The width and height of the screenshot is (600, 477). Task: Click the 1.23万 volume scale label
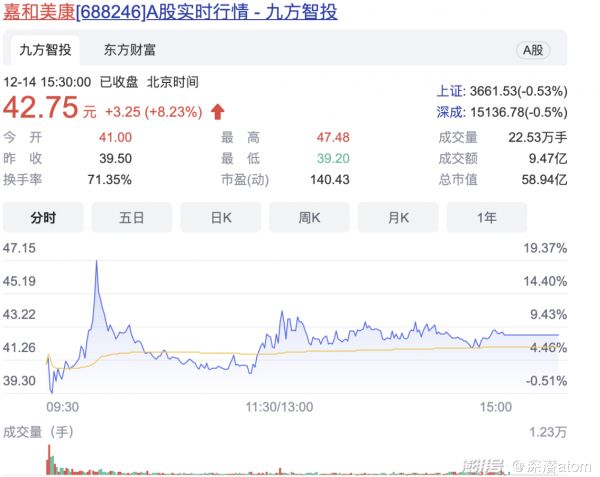tap(548, 432)
